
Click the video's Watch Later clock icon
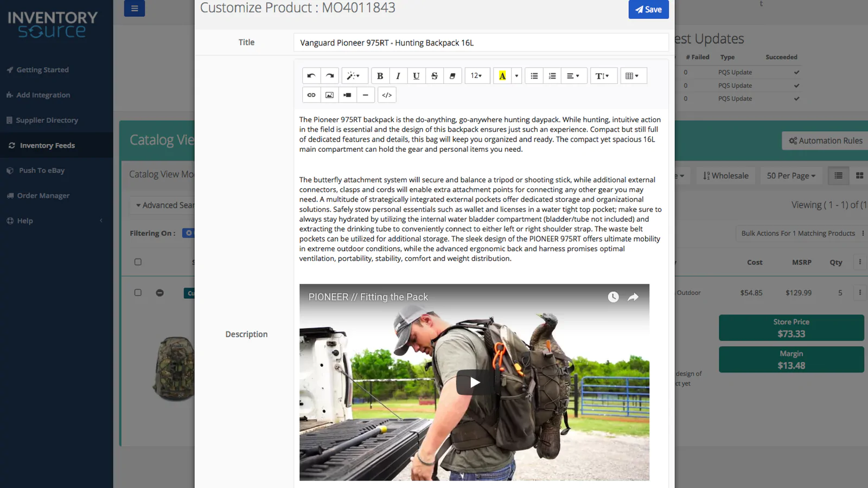coord(613,297)
